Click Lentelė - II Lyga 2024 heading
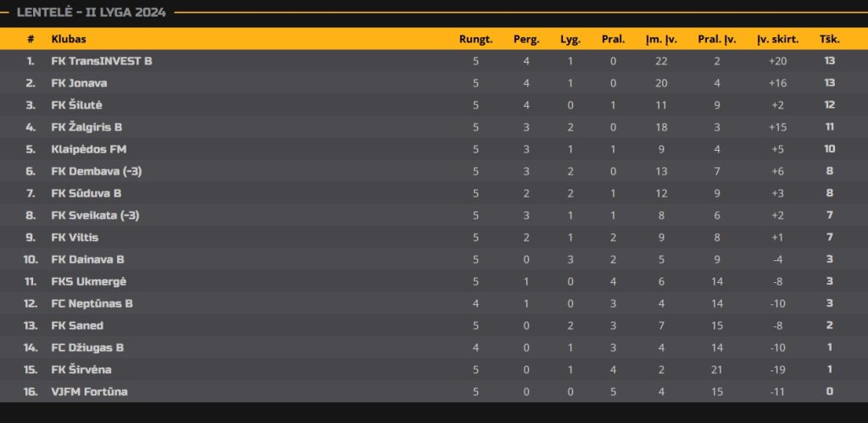 92,12
